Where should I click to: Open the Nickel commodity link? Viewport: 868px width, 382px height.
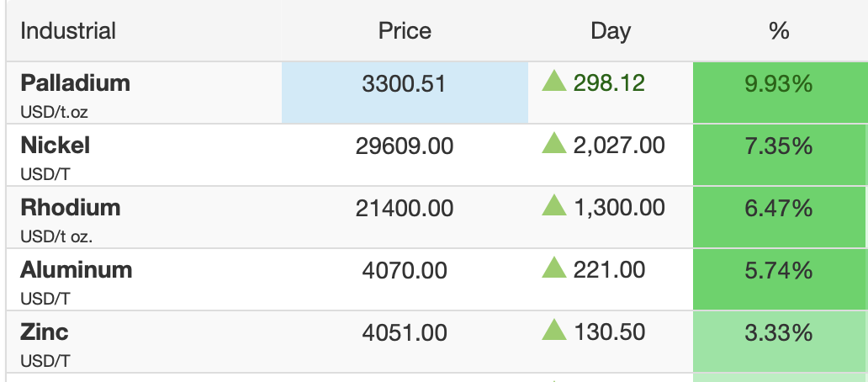pyautogui.click(x=55, y=145)
